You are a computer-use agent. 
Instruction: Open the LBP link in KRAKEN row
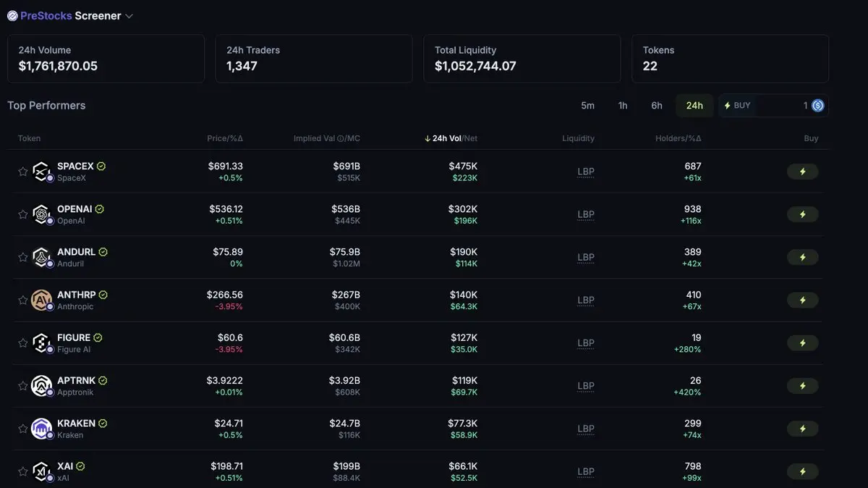(586, 429)
